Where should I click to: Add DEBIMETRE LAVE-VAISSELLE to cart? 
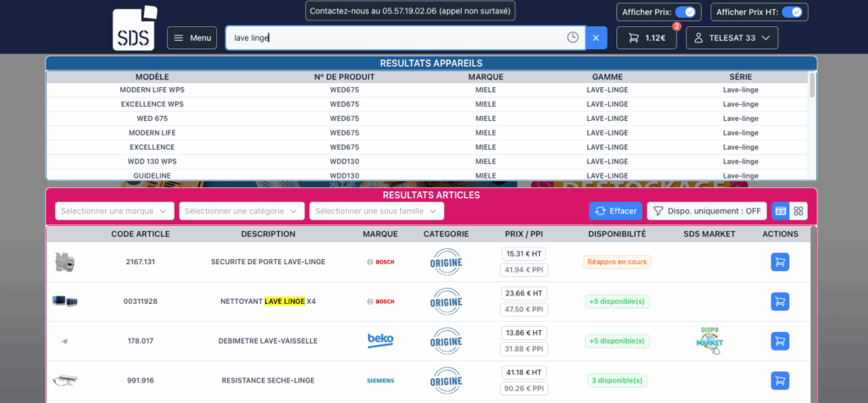coord(780,341)
